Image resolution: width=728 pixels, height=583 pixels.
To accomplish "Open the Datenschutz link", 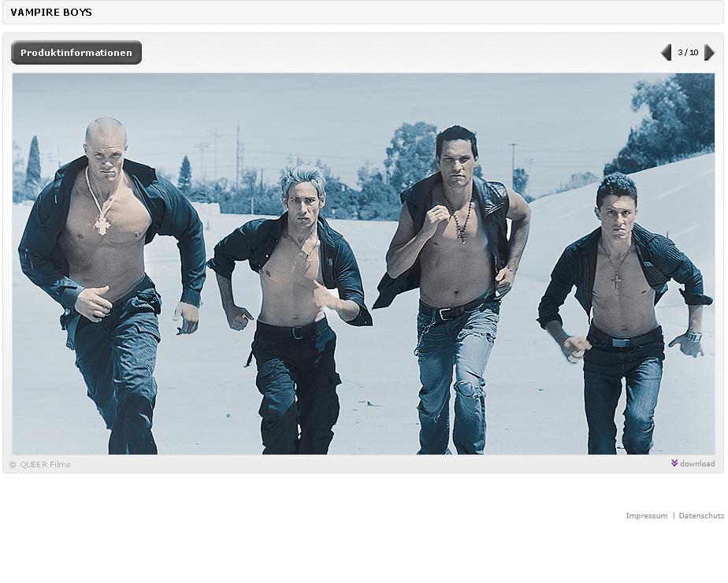I will pyautogui.click(x=701, y=516).
